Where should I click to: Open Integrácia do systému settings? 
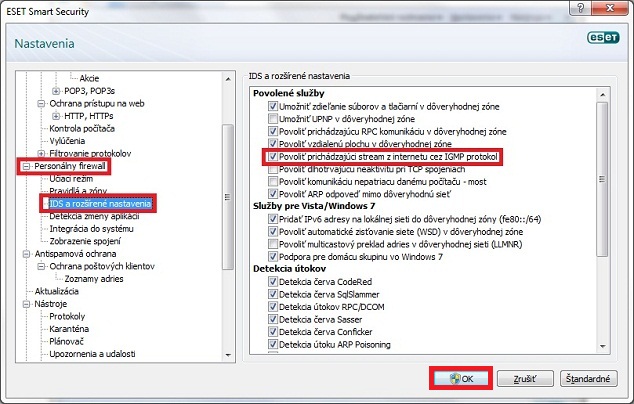pos(91,229)
